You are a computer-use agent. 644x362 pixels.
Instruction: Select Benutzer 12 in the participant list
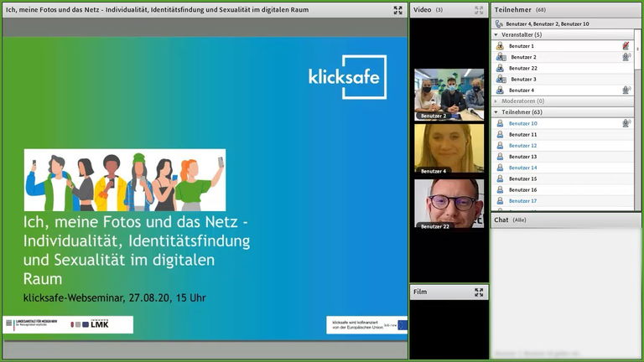point(522,146)
